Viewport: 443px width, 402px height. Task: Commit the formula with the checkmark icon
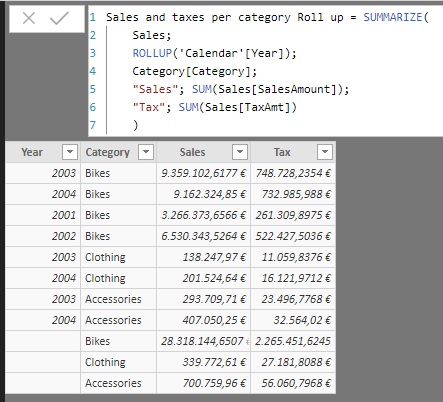[59, 18]
